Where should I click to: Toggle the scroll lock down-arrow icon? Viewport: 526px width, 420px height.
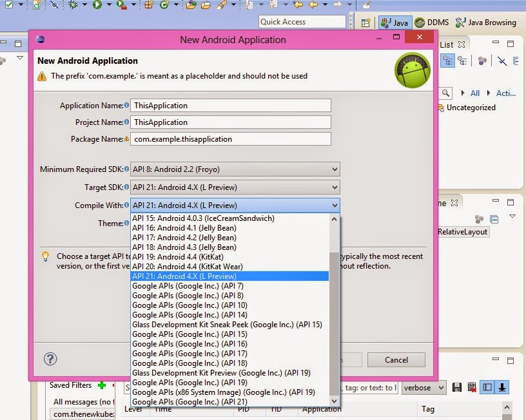pyautogui.click(x=502, y=388)
